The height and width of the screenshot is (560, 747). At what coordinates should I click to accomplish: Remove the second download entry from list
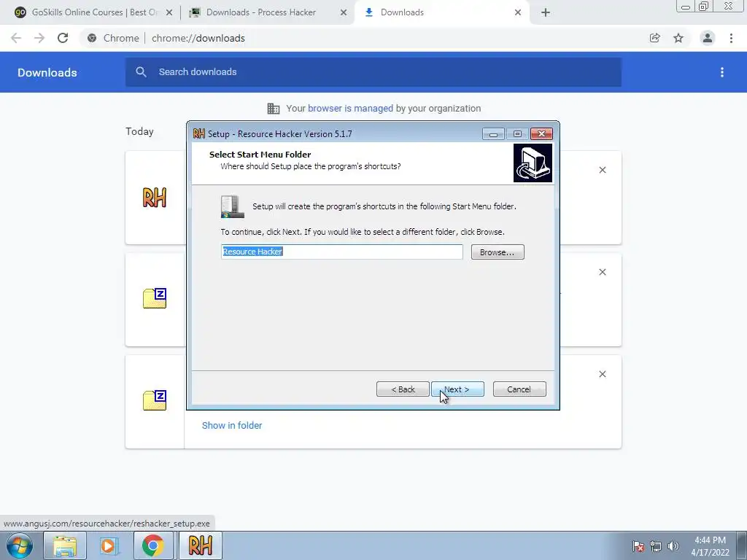pyautogui.click(x=603, y=272)
